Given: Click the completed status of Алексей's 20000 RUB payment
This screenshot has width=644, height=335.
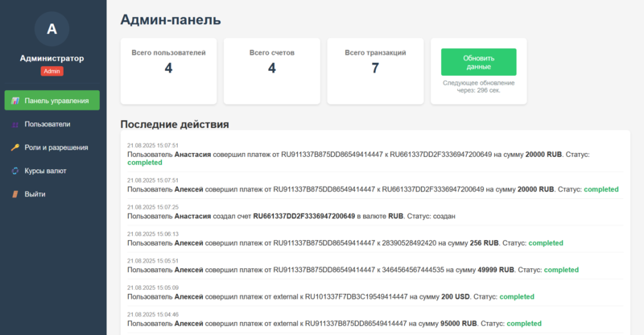Looking at the screenshot, I should click(601, 189).
